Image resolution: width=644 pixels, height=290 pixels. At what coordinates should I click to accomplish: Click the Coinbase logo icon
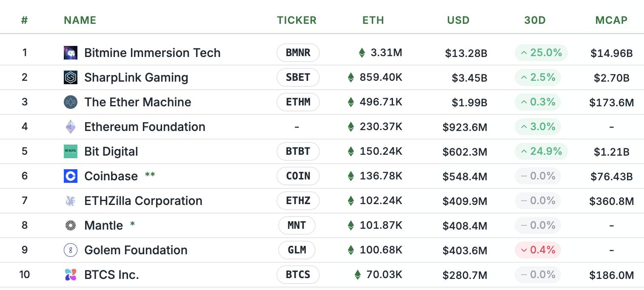click(x=71, y=176)
